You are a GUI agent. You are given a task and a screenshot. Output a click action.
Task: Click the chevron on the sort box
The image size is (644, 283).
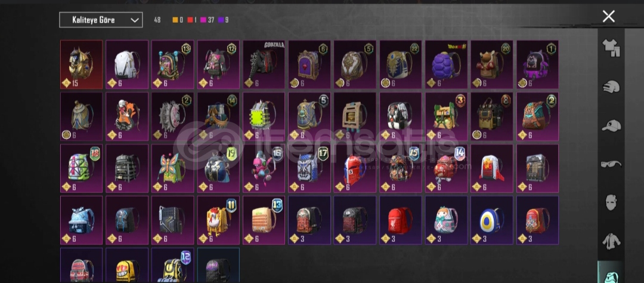(x=134, y=20)
